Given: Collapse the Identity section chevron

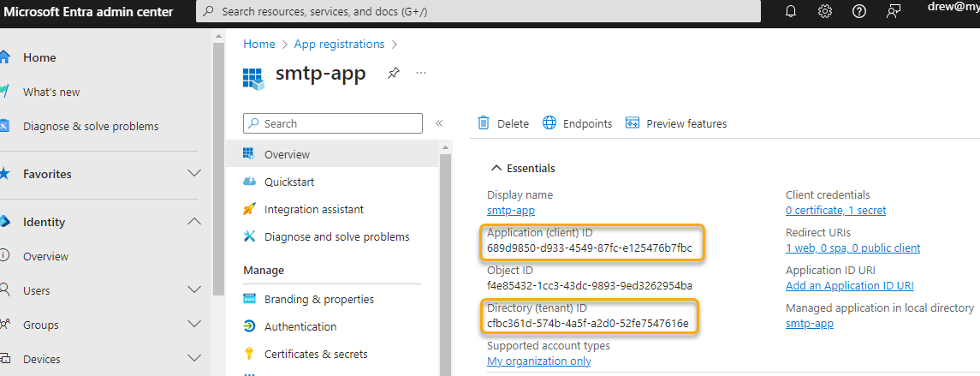Looking at the screenshot, I should (194, 222).
